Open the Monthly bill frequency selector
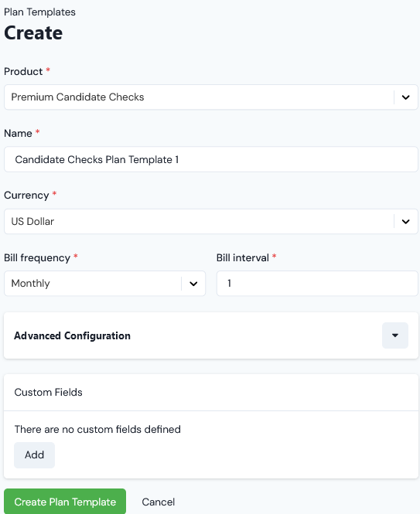The width and height of the screenshot is (420, 514). tap(104, 284)
